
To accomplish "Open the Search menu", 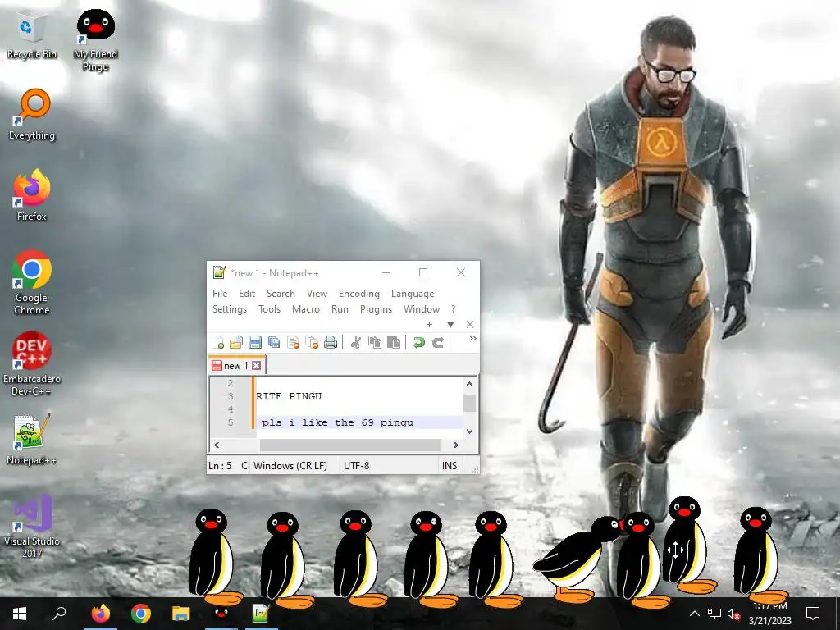I will (x=281, y=294).
